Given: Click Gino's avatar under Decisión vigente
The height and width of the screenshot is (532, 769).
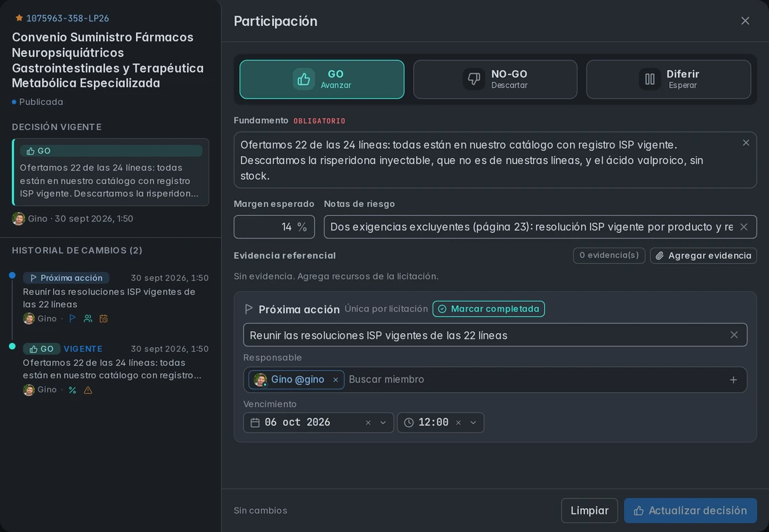Looking at the screenshot, I should 18,219.
